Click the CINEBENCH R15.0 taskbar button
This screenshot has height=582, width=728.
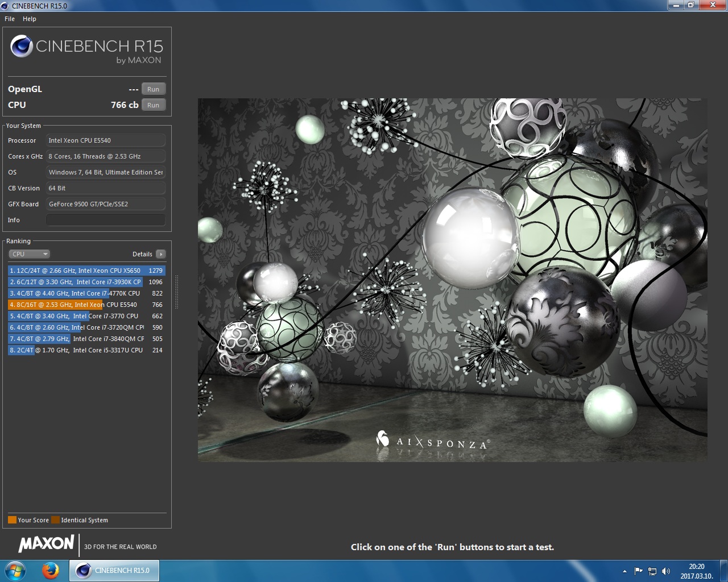[114, 571]
